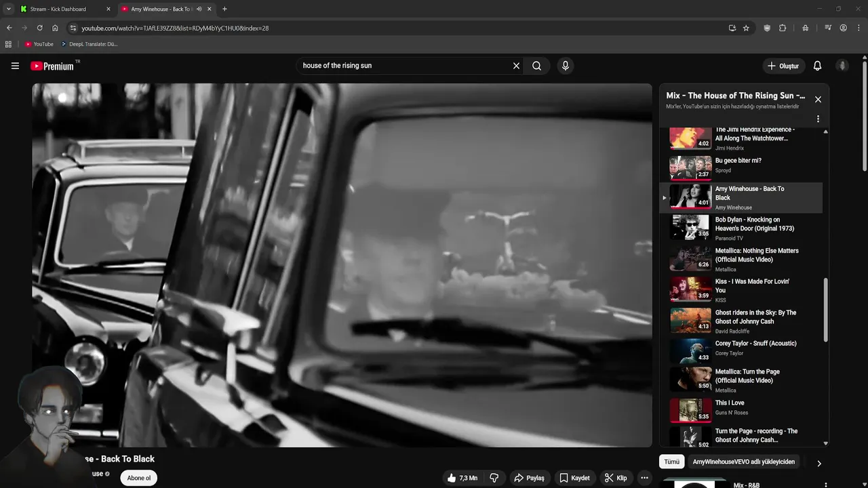
Task: Click the page vertical scrollbar thumb
Action: point(865,117)
